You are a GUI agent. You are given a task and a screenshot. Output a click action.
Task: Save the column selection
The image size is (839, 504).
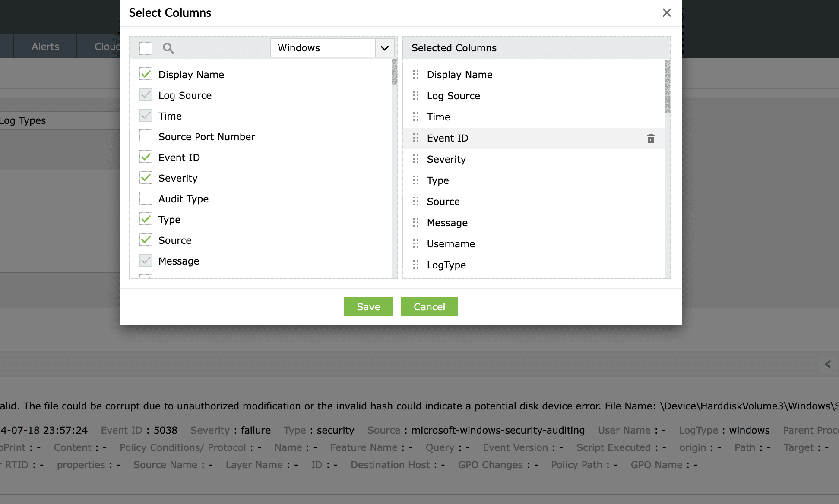[368, 307]
